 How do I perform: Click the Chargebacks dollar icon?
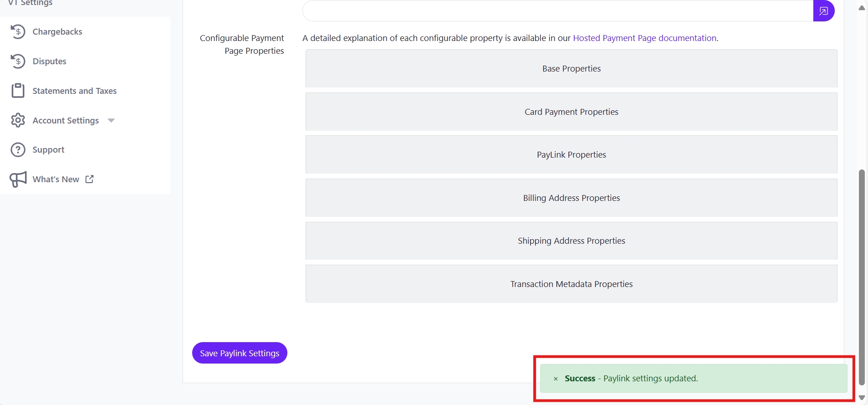click(x=18, y=31)
